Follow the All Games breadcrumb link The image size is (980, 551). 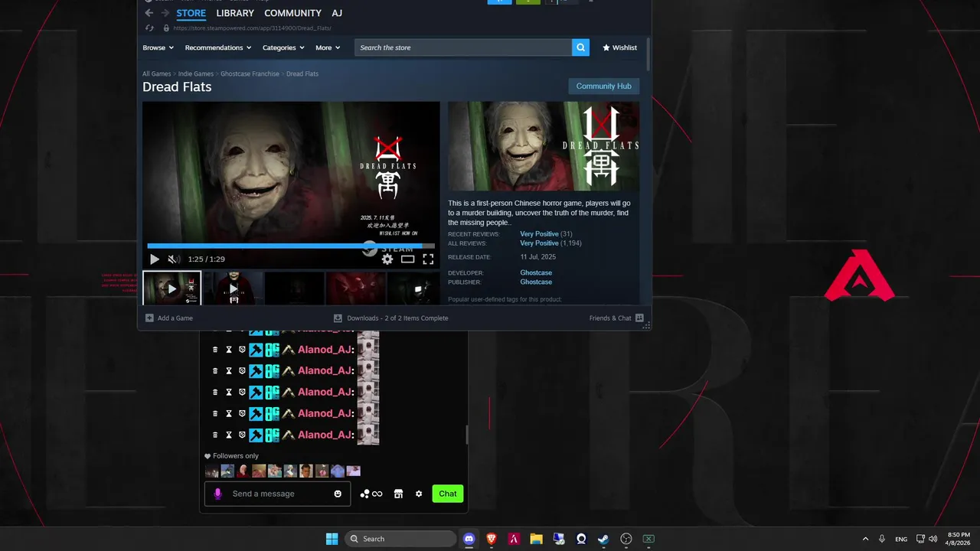[157, 74]
